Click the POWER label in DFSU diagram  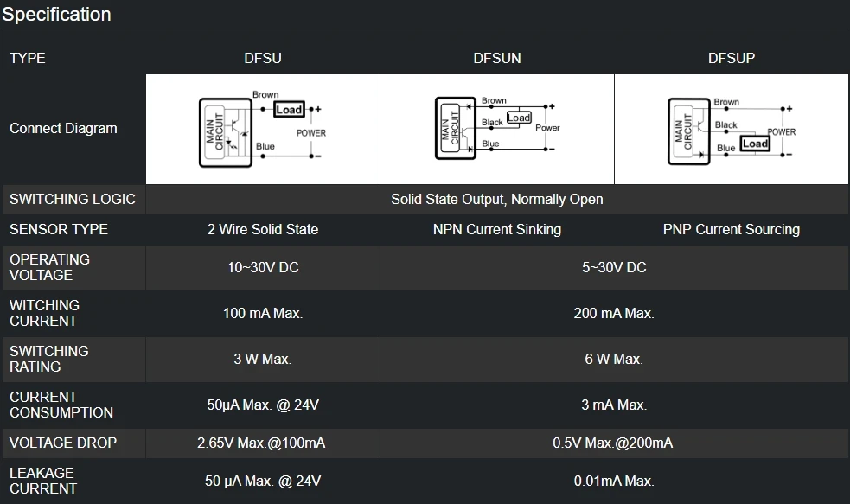pos(311,133)
